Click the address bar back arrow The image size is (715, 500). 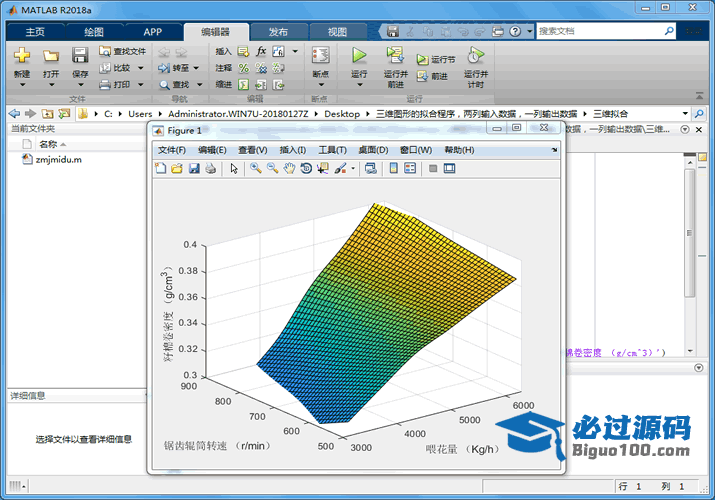(x=15, y=113)
